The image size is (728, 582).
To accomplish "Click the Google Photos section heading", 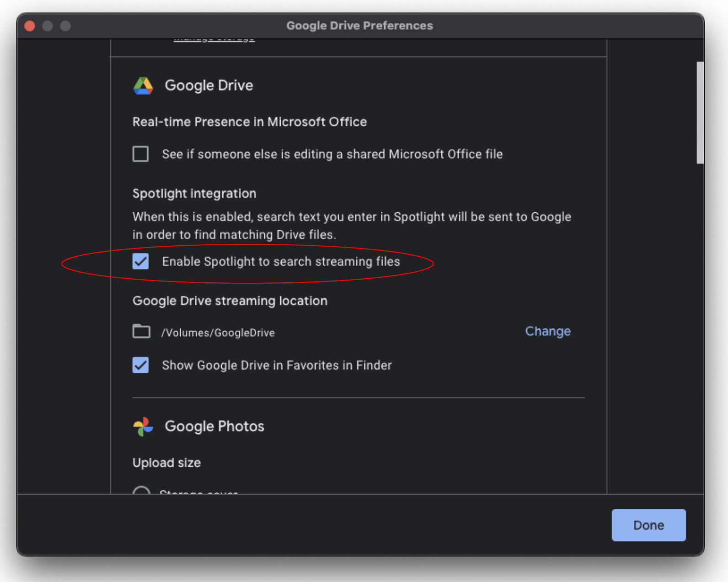I will 214,426.
